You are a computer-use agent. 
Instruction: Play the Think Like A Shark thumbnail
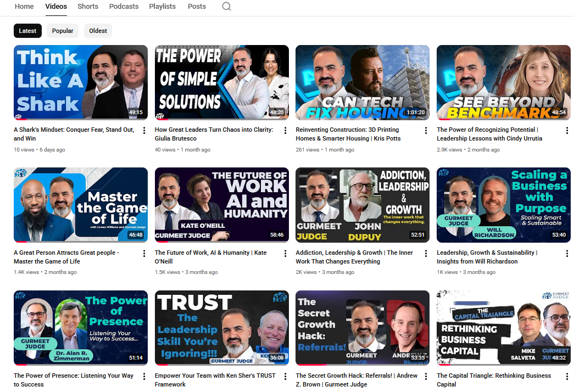click(81, 82)
